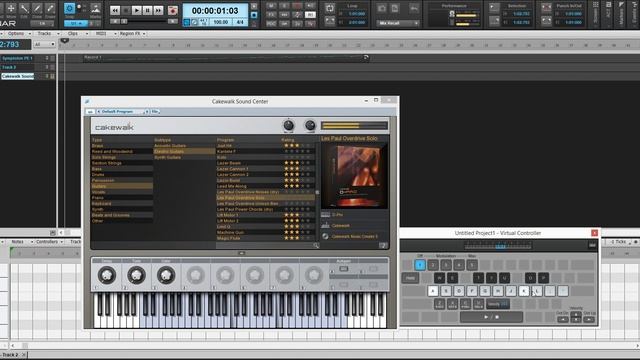Select the Track 2 track name
This screenshot has height=360, width=640.
coord(9,67)
